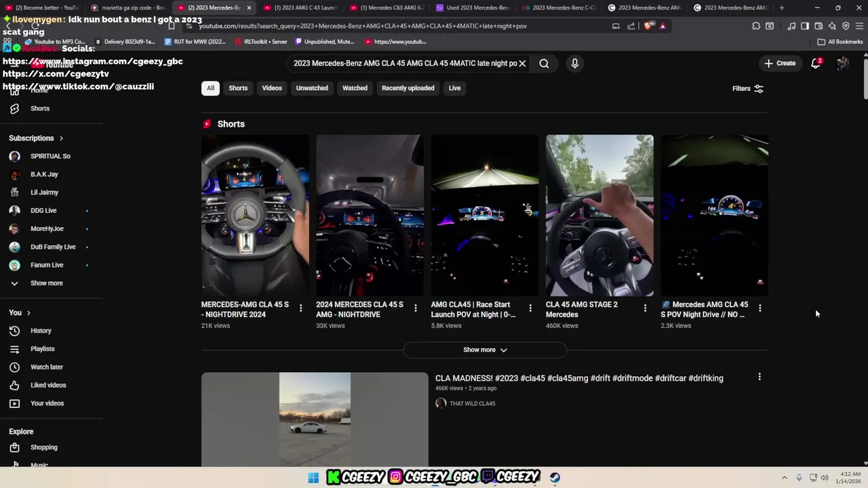This screenshot has height=488, width=868.
Task: Click the Create button
Action: pyautogui.click(x=780, y=63)
